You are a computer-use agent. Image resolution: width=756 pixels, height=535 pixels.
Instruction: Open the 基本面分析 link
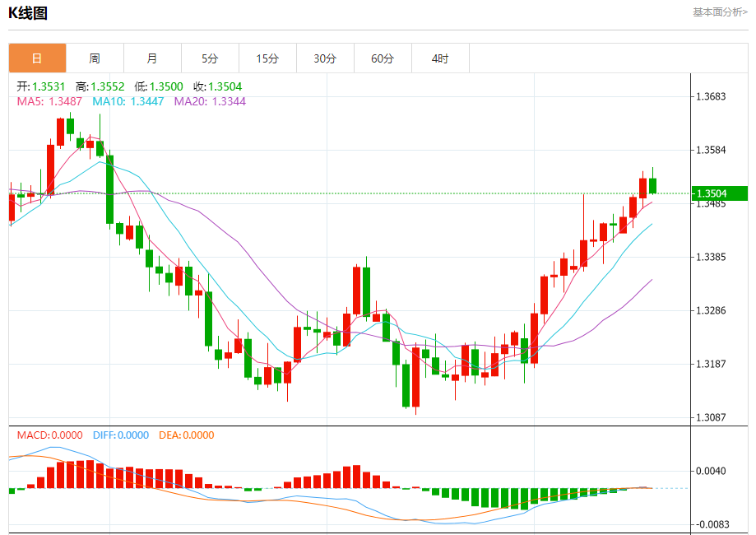pos(721,12)
